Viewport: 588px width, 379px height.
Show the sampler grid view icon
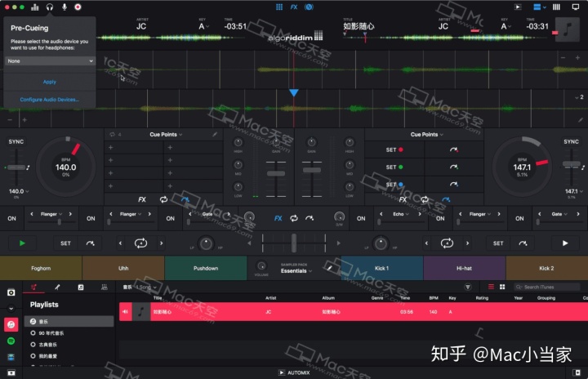279,7
